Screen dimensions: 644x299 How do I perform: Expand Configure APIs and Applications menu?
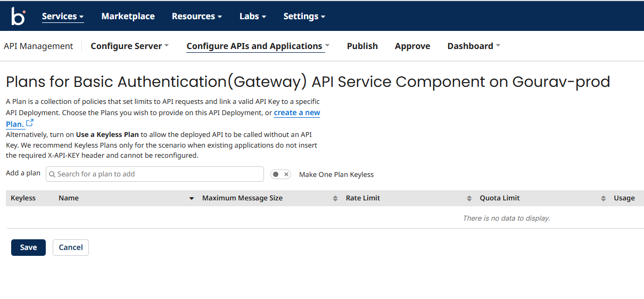tap(258, 46)
